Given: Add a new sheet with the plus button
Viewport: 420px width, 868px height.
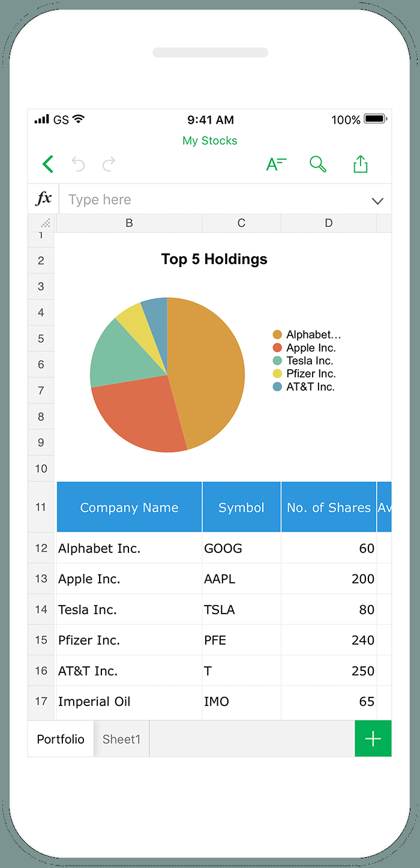Looking at the screenshot, I should [x=373, y=738].
